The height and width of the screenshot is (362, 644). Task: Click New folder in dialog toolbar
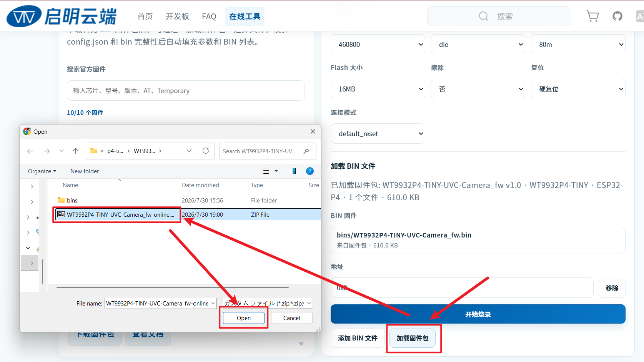pos(85,171)
